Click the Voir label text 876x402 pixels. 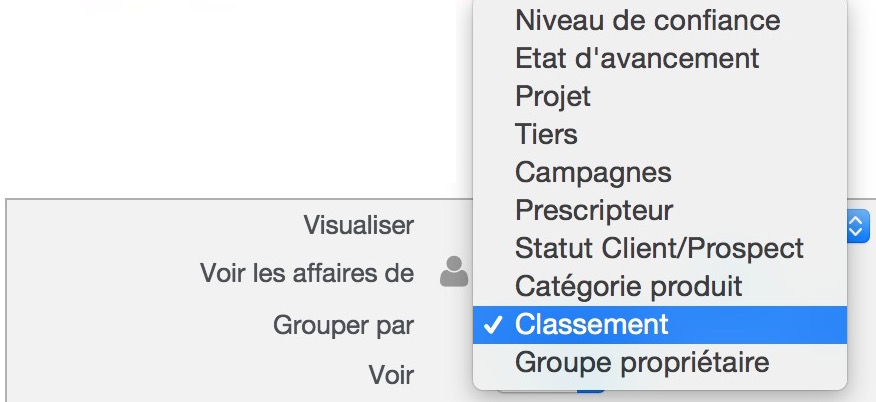click(391, 375)
